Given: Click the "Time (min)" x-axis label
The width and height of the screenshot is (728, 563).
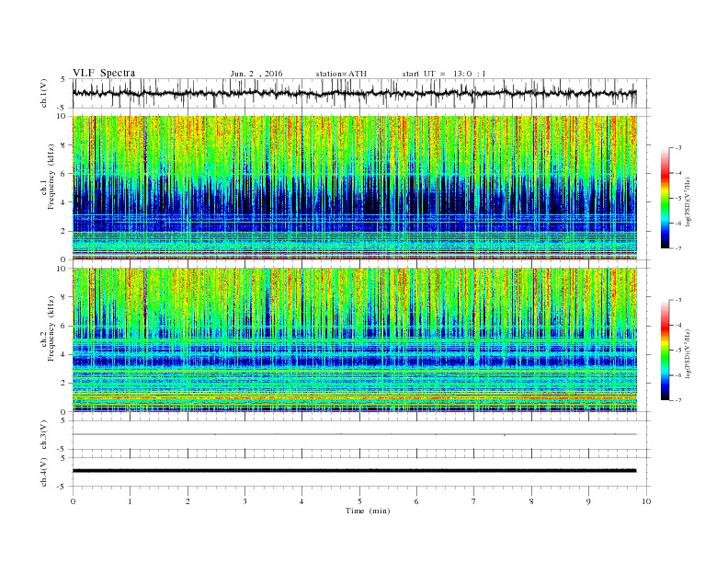Looking at the screenshot, I should [x=368, y=511].
